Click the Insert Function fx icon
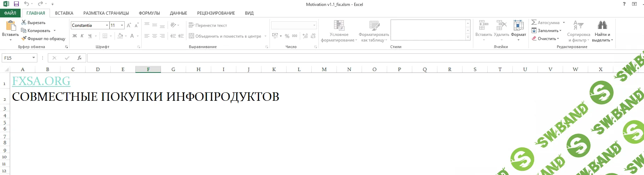 80,58
